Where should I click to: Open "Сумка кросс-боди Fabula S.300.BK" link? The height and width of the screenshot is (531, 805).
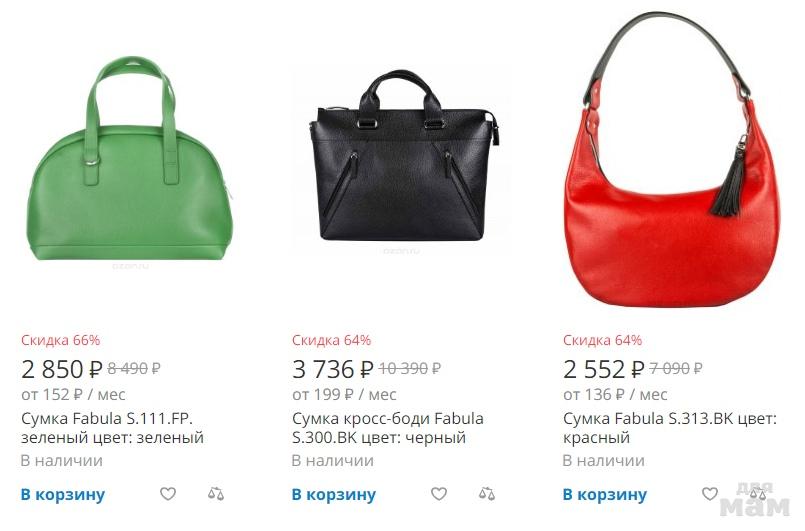point(388,428)
